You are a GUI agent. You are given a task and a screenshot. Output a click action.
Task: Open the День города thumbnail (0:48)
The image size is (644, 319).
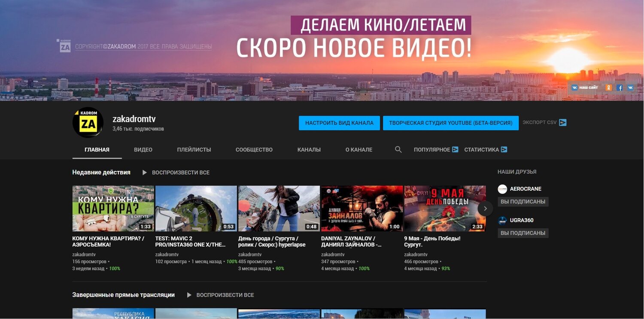click(x=279, y=209)
